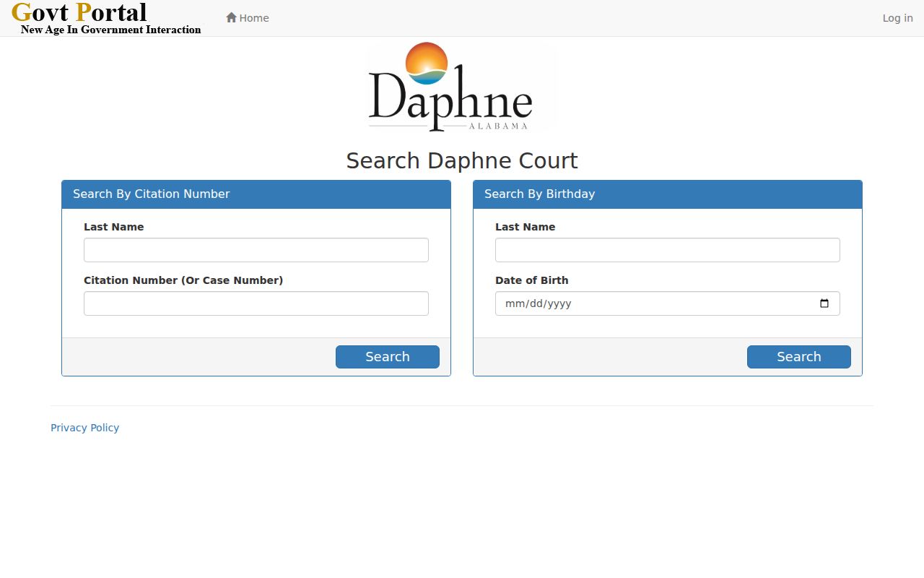This screenshot has height=578, width=924.
Task: Open the Privacy Policy link
Action: (85, 428)
